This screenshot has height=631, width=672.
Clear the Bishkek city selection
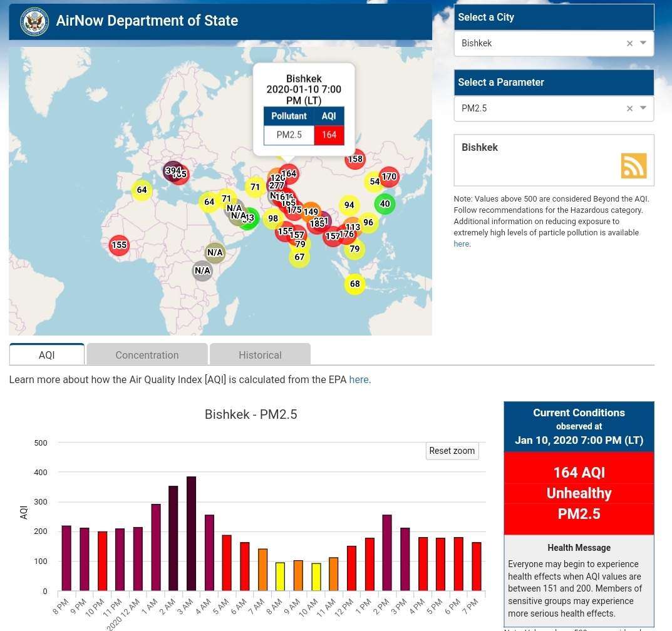pos(629,43)
